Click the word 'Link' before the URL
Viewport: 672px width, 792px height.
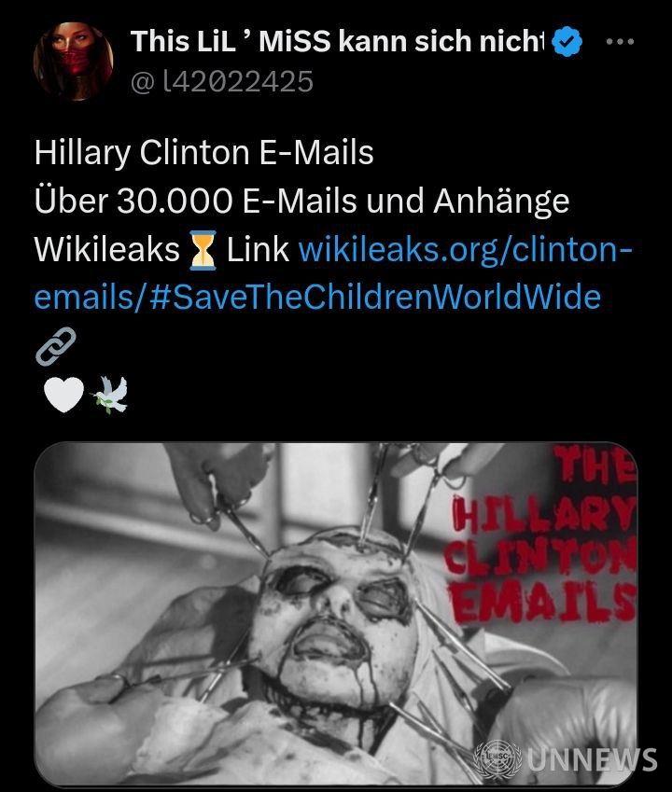[258, 249]
